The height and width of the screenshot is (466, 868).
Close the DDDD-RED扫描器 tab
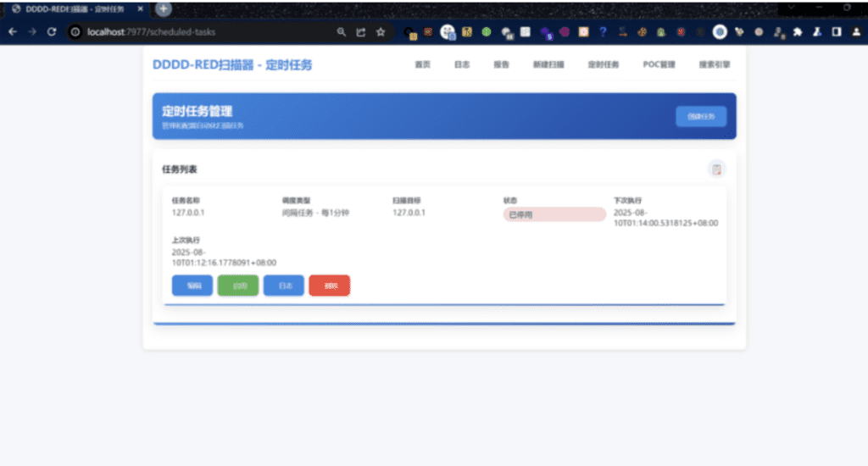(140, 8)
